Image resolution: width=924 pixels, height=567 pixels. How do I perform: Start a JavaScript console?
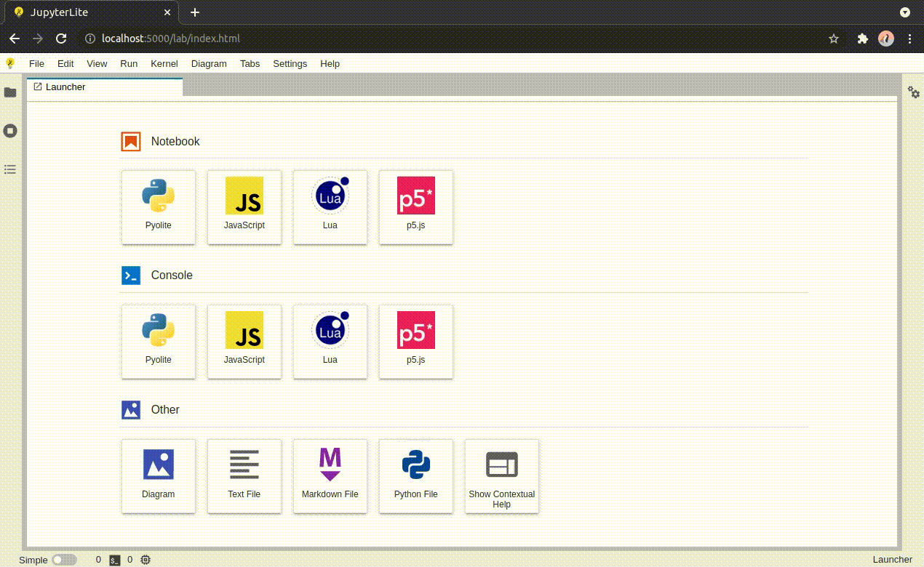(x=244, y=342)
